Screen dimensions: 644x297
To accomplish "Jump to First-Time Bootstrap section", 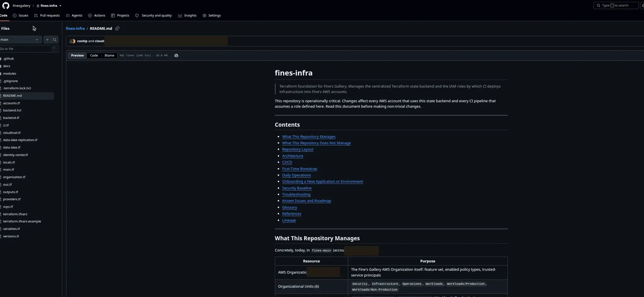I will 299,169.
